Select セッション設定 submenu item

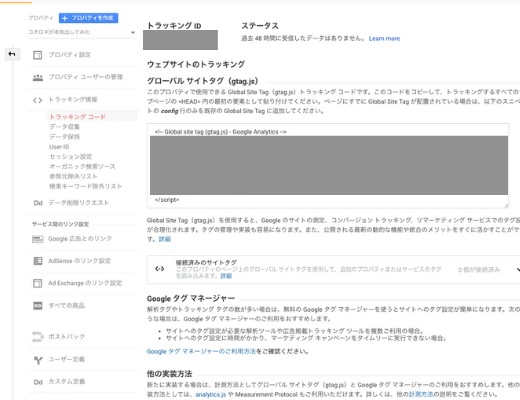pyautogui.click(x=71, y=156)
